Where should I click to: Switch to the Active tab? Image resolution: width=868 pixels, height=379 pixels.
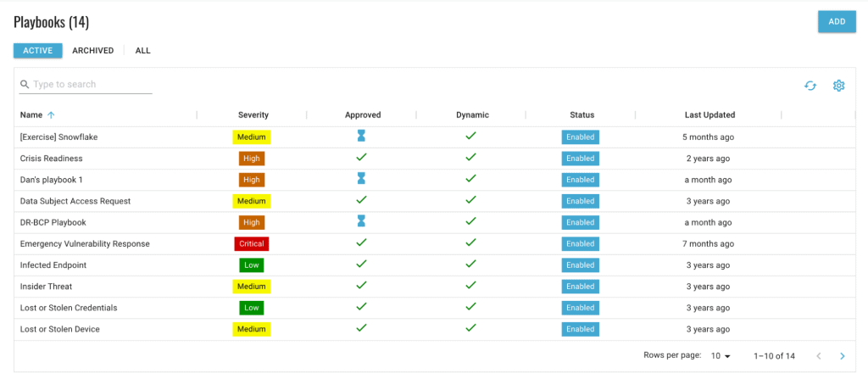[x=37, y=50]
